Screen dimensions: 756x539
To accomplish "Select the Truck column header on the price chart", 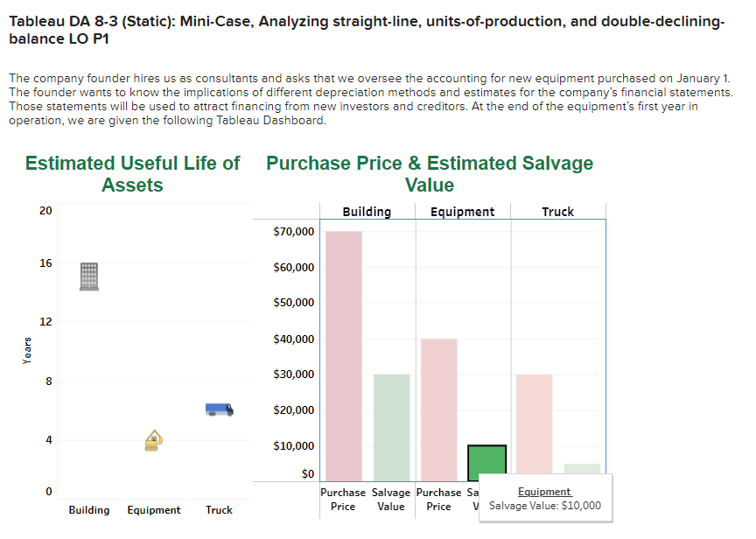I will (557, 211).
